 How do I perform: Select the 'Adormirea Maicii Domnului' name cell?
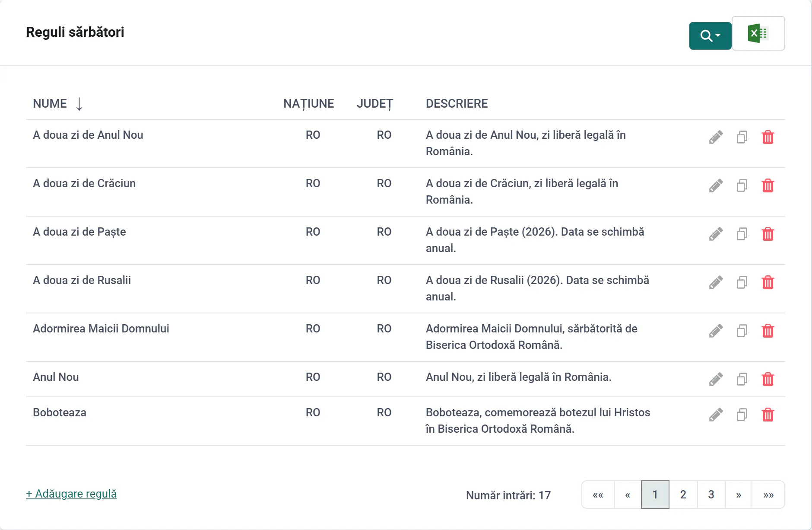(101, 329)
